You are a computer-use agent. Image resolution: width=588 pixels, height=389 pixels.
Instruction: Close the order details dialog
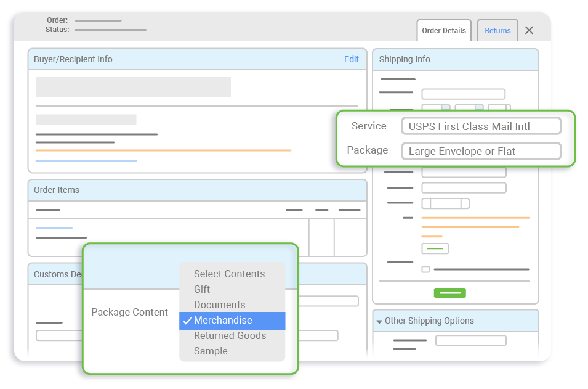click(529, 30)
